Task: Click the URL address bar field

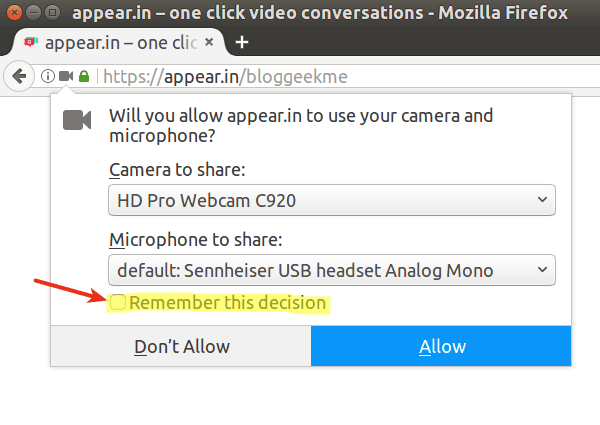Action: tap(344, 77)
